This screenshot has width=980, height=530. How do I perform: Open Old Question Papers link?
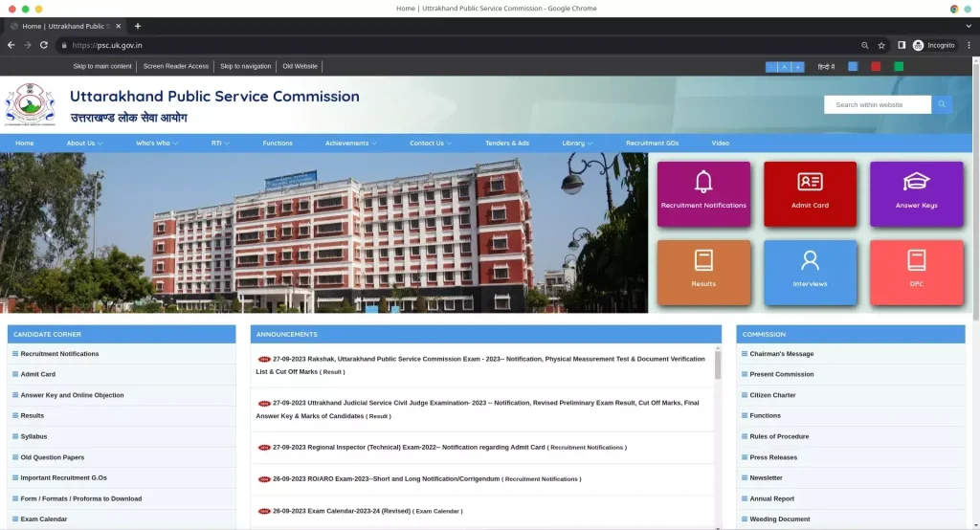52,457
